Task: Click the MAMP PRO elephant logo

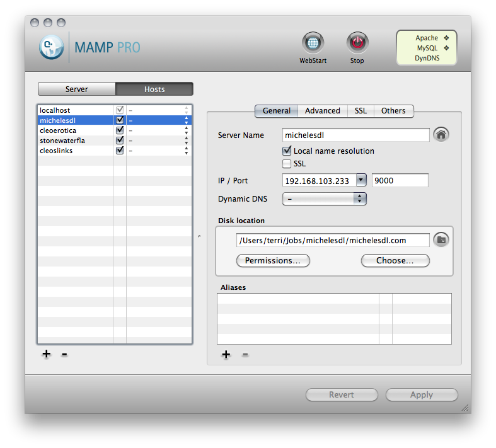Action: (x=52, y=47)
